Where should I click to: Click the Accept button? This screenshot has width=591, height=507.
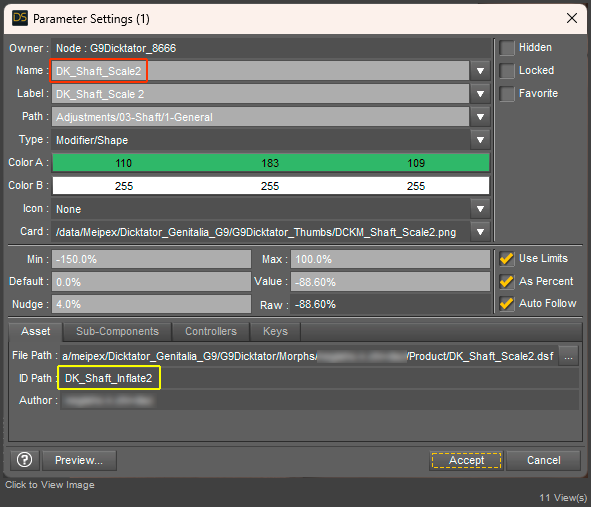pyautogui.click(x=466, y=460)
